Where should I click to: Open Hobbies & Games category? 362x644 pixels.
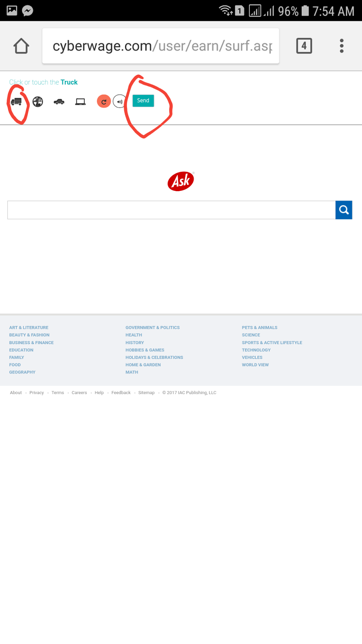pyautogui.click(x=145, y=350)
